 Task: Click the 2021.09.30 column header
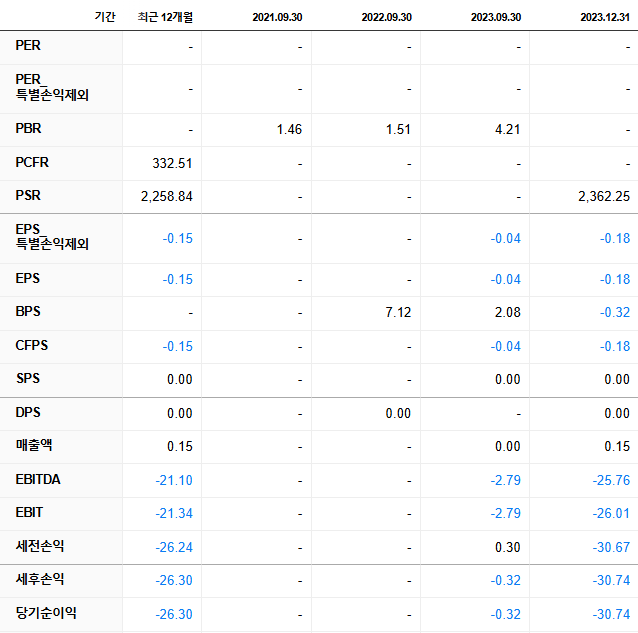click(277, 17)
